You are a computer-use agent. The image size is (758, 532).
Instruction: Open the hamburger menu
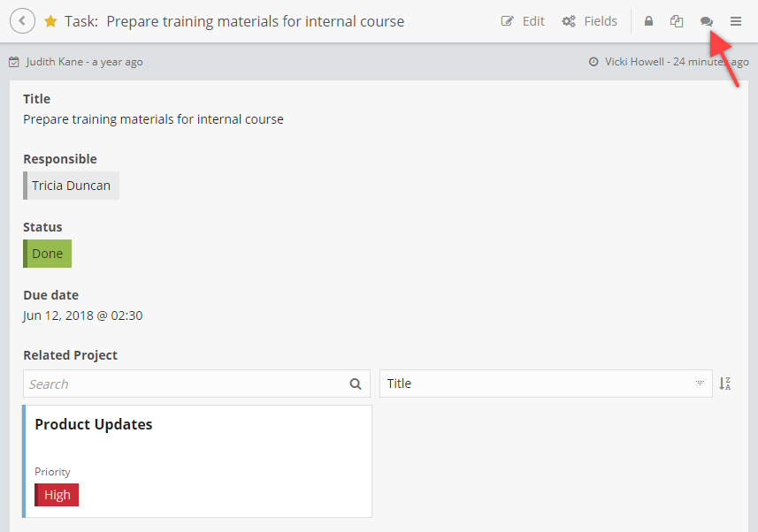click(736, 21)
